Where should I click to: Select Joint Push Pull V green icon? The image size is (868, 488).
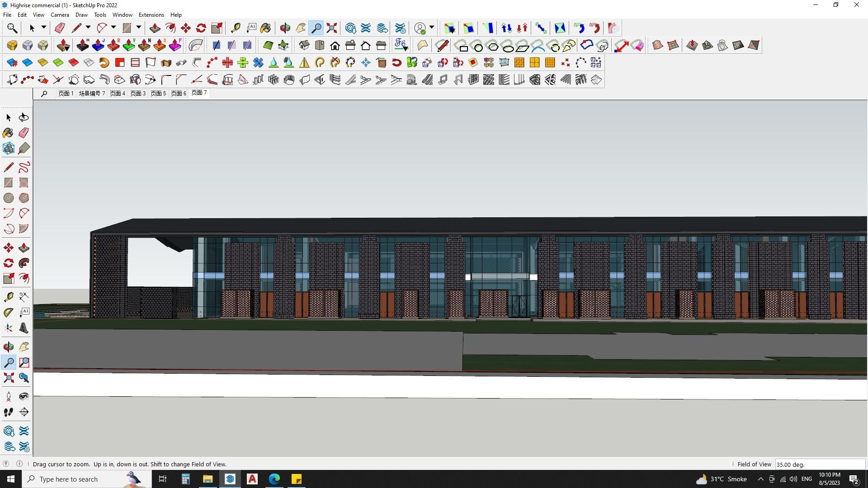click(x=129, y=45)
